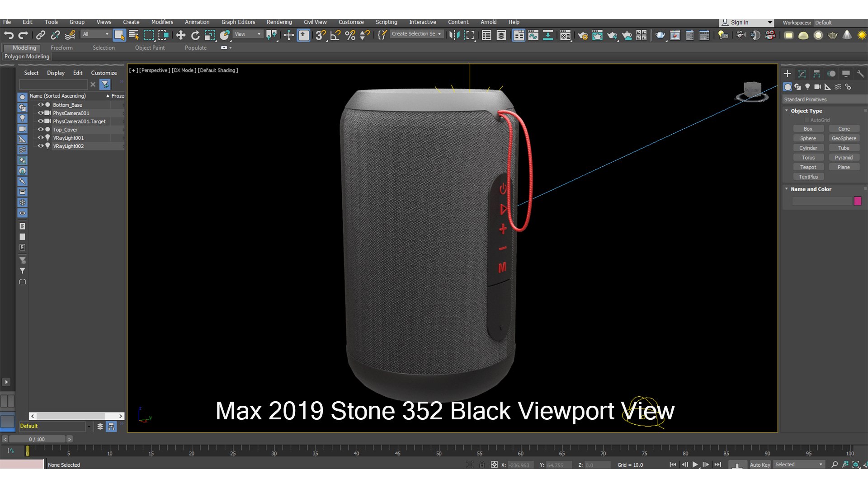This screenshot has height=488, width=868.
Task: Toggle visibility of PhysCamera001
Action: click(x=40, y=113)
